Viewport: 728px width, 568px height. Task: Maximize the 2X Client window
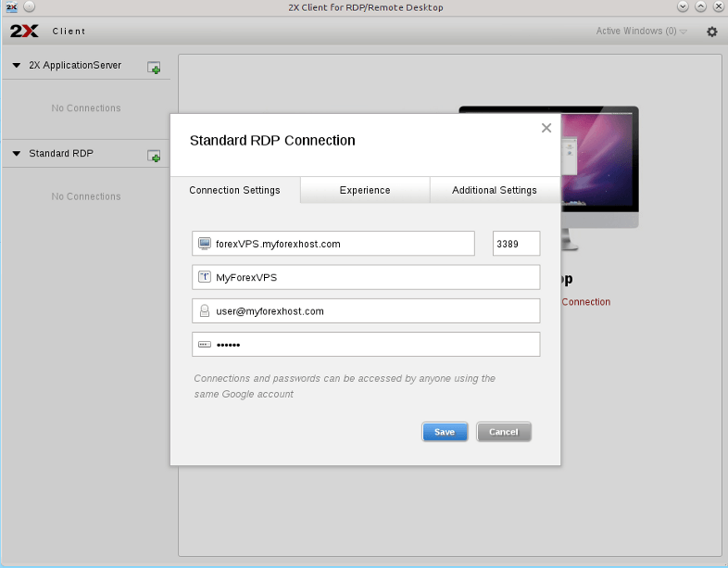point(700,6)
